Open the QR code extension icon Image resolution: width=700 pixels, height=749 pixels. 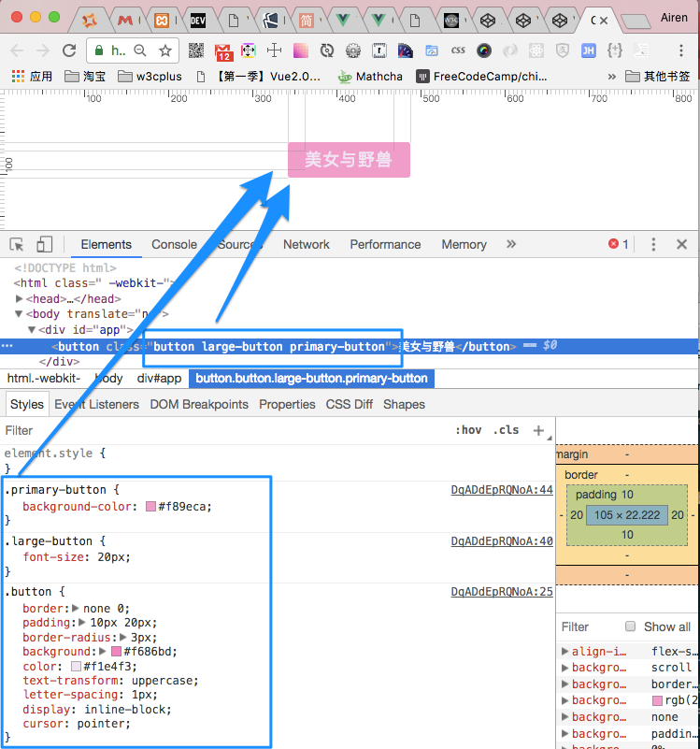195,50
